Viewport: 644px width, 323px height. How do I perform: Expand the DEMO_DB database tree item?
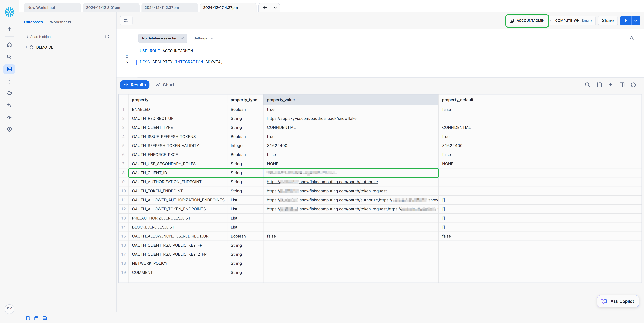pos(26,47)
